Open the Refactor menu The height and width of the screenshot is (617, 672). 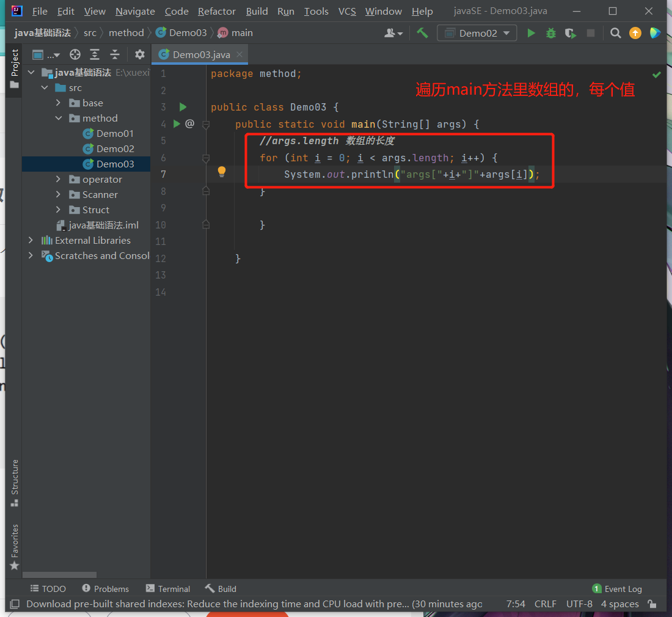point(216,11)
